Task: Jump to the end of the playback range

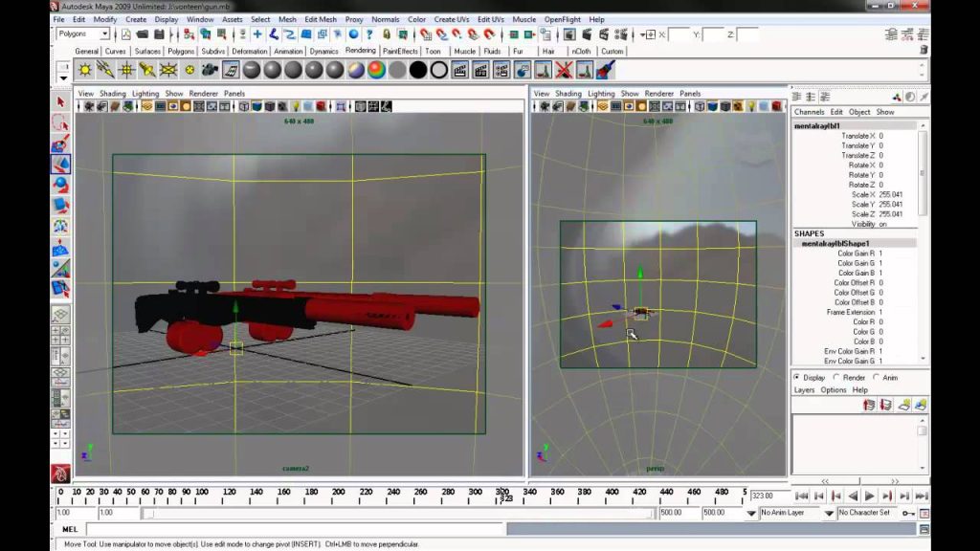Action: (922, 496)
